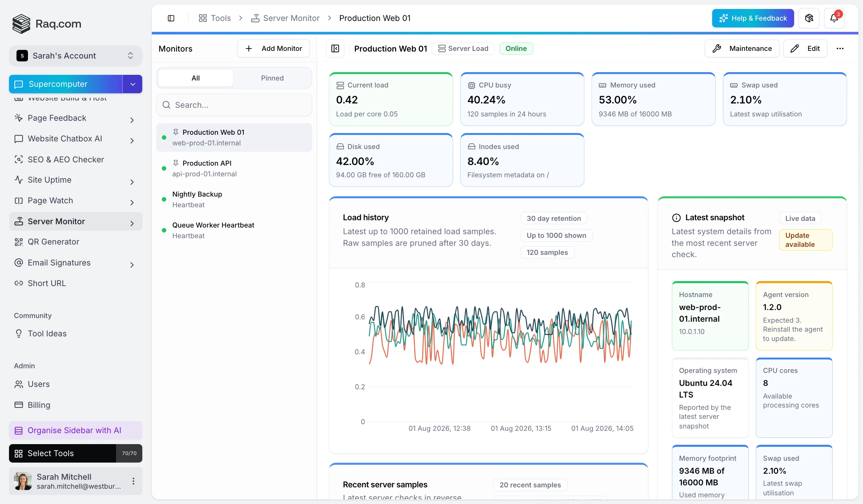The height and width of the screenshot is (504, 863).
Task: Click the Raq.com logo icon
Action: [21, 24]
